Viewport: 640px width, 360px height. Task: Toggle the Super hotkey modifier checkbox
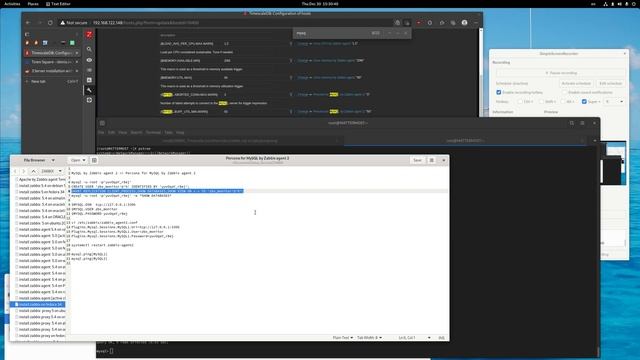click(584, 102)
